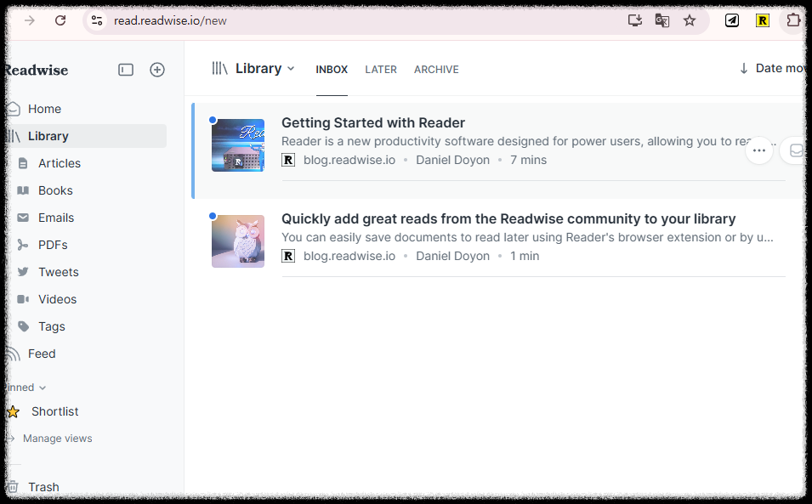This screenshot has width=812, height=504.
Task: Bookmark this page with the star icon
Action: coord(690,20)
